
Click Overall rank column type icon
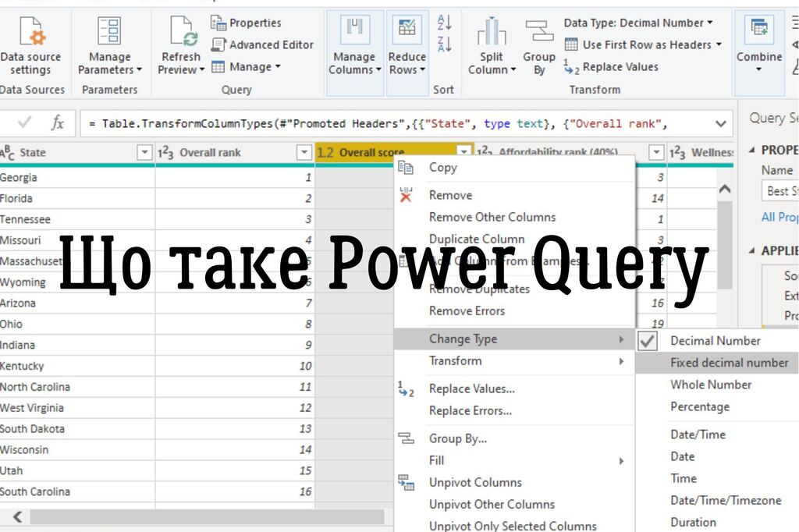tap(165, 152)
